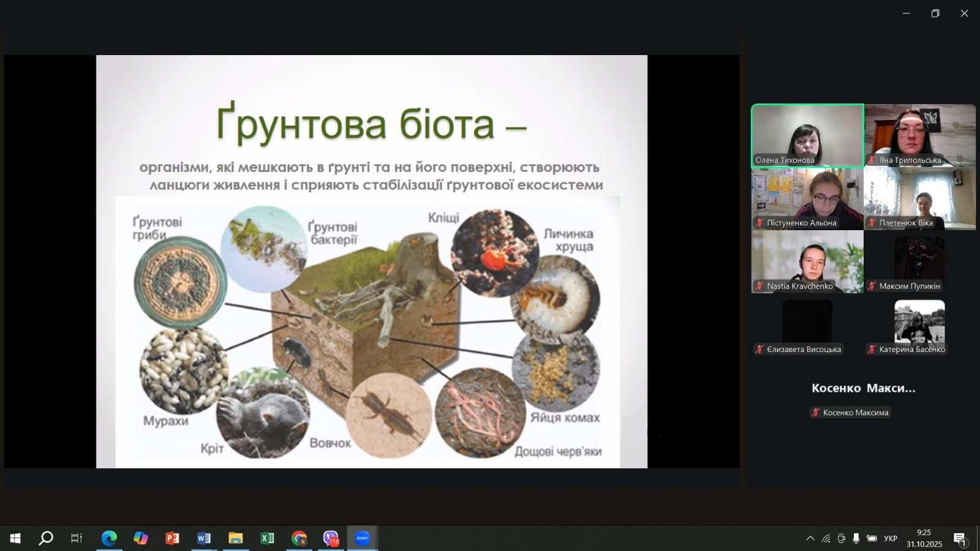Open the Zoom app in the taskbar
980x551 pixels.
[x=363, y=538]
